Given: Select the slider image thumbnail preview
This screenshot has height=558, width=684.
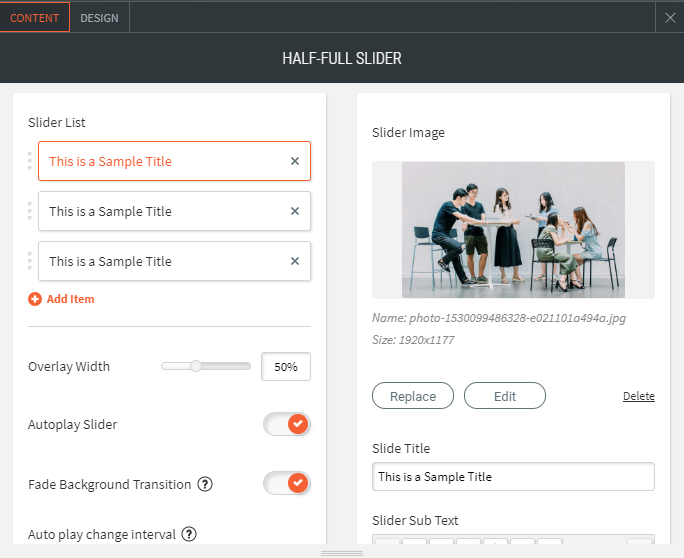Looking at the screenshot, I should 513,230.
